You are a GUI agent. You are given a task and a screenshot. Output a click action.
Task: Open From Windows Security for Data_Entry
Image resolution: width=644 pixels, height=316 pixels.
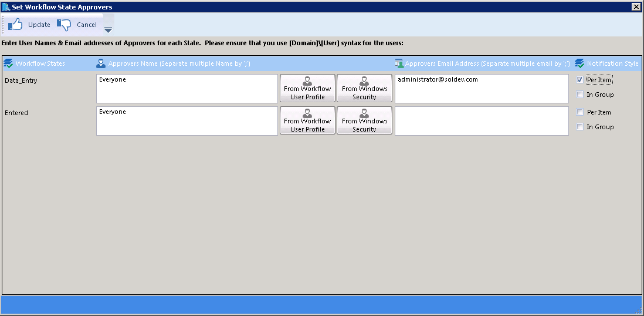pyautogui.click(x=364, y=88)
